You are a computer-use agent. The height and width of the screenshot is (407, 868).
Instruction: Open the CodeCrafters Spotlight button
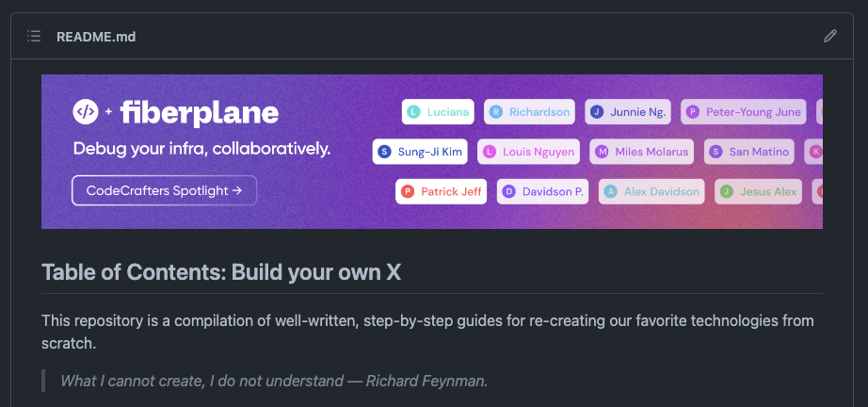[x=165, y=190]
